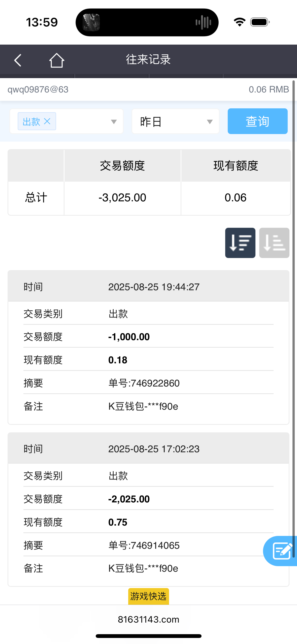Tap the audio waveform indicator
Image resolution: width=297 pixels, height=644 pixels.
pos(203,22)
